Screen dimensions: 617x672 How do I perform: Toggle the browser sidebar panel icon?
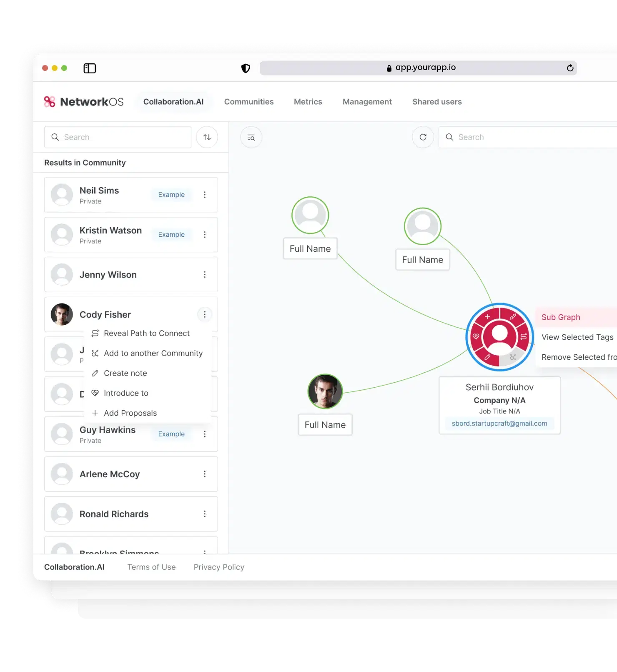pos(90,68)
